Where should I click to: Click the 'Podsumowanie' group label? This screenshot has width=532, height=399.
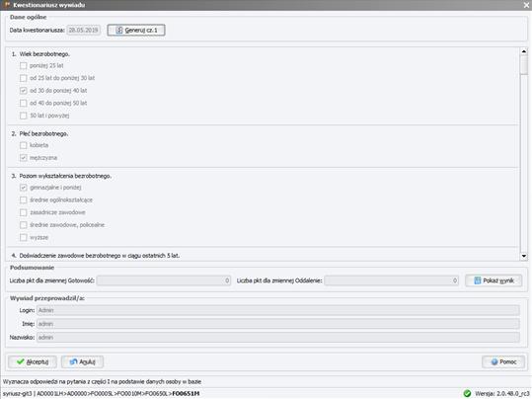[x=32, y=268]
